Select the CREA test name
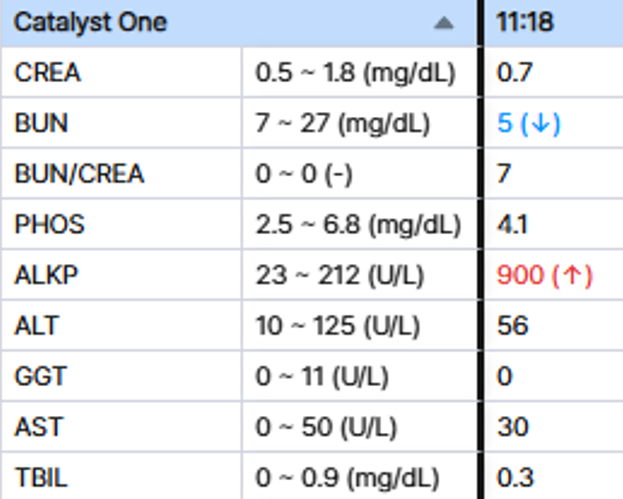 coord(48,72)
